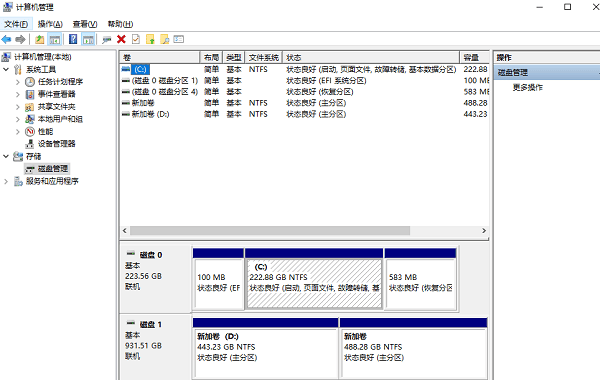Select 计算机管理(本地) root node
This screenshot has width=600, height=380.
(x=42, y=57)
